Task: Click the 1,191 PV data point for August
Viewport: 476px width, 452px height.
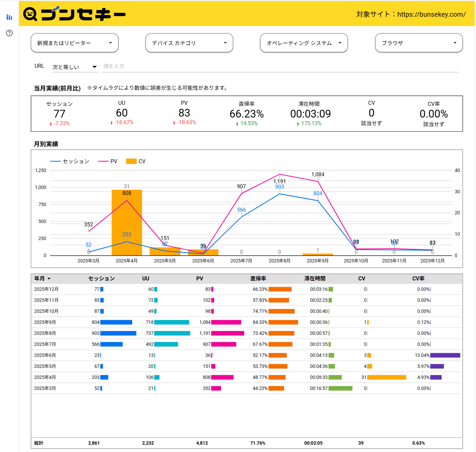Action: (x=280, y=174)
